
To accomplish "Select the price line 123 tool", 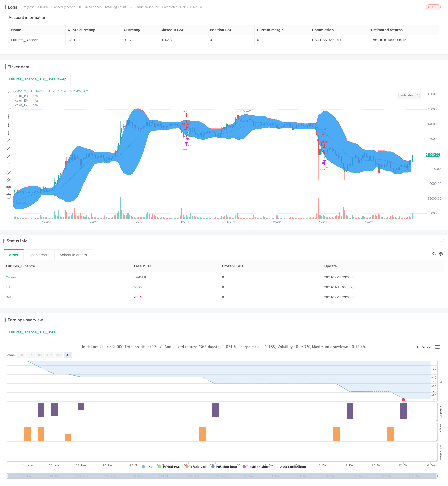I will click(x=9, y=164).
